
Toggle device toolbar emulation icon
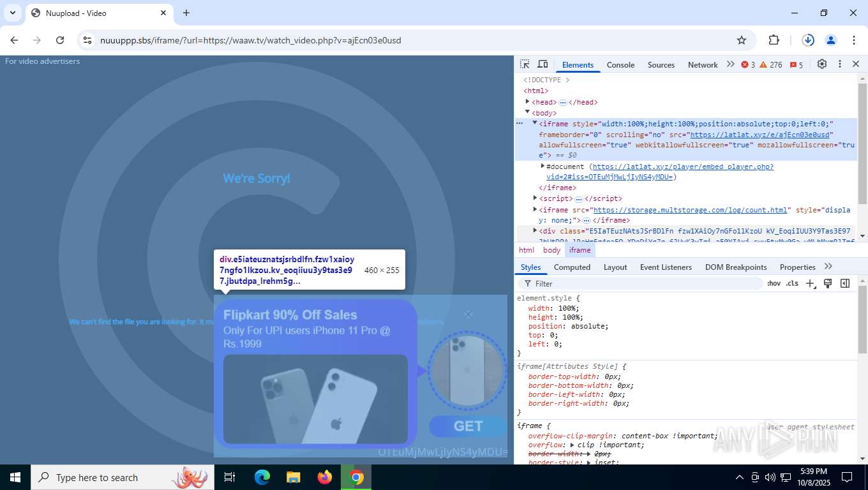click(x=542, y=64)
